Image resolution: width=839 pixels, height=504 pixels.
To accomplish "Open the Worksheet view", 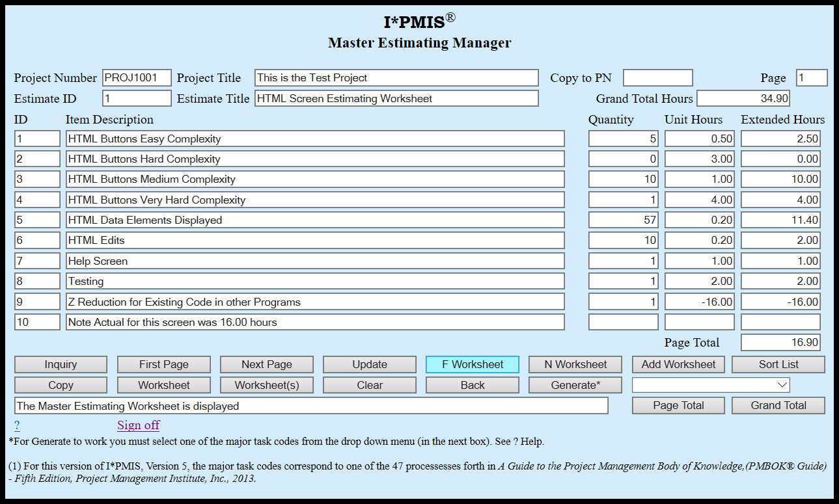I will pos(163,385).
